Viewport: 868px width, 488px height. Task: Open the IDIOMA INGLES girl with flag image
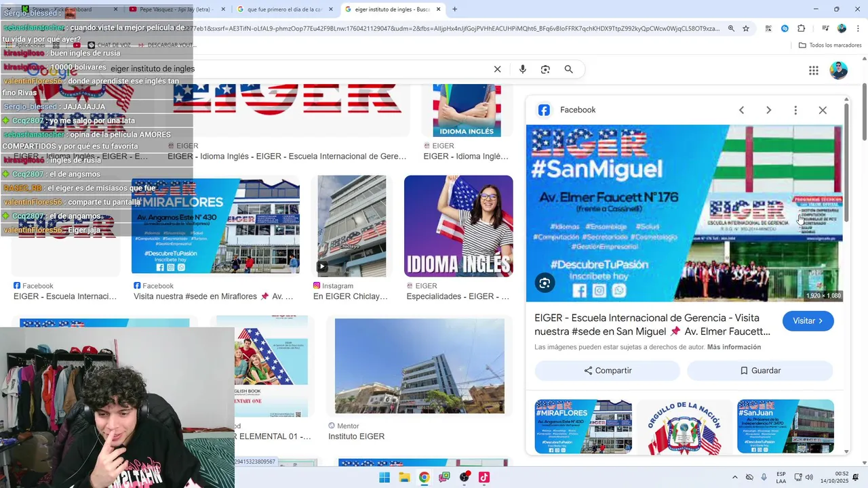pyautogui.click(x=458, y=226)
